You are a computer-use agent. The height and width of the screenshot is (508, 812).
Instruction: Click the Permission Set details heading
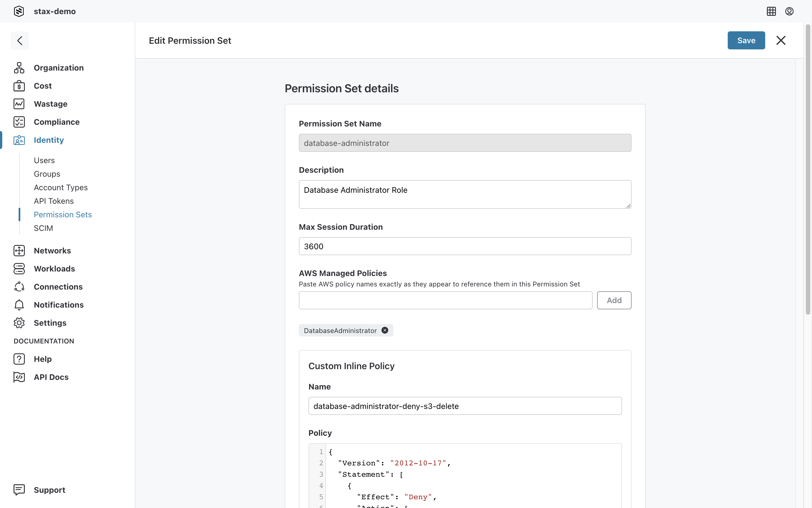(342, 88)
